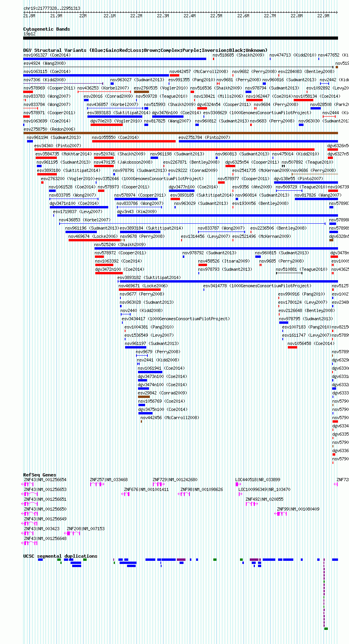
Task: Click the black 19p12 cytogenetic band bar
Action: click(x=181, y=38)
